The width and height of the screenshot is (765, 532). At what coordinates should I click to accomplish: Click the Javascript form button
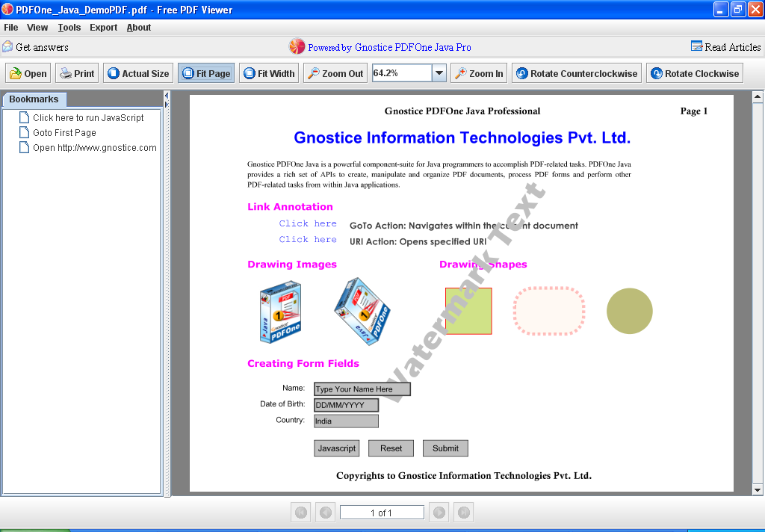(x=337, y=448)
